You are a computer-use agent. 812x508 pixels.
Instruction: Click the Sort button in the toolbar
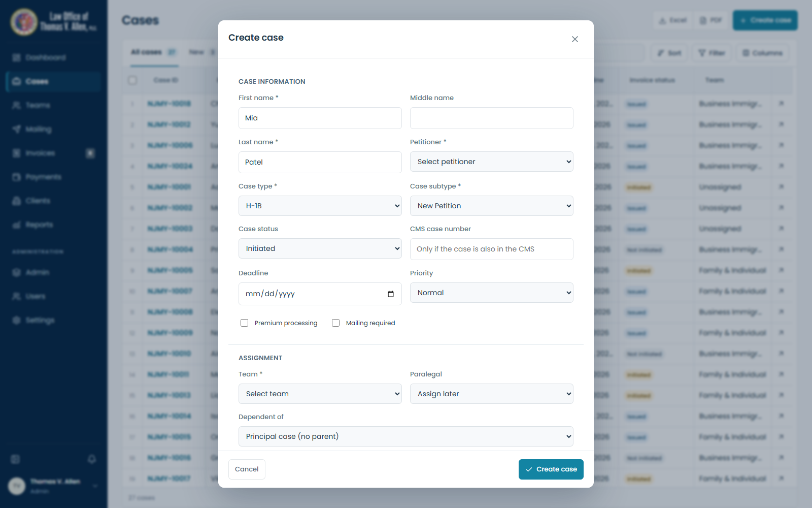669,53
